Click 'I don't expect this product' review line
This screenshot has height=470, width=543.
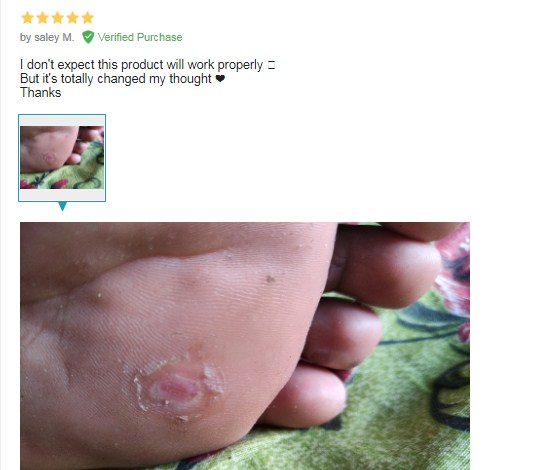pos(141,65)
